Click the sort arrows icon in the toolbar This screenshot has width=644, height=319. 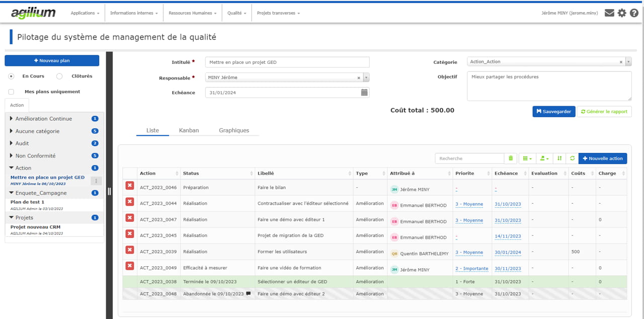pyautogui.click(x=559, y=158)
